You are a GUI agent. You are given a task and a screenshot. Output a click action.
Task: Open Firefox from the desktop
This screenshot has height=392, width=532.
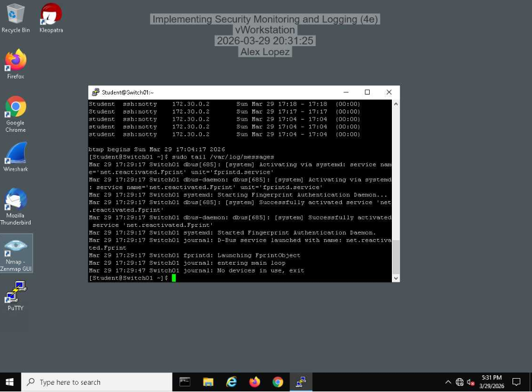pos(15,59)
